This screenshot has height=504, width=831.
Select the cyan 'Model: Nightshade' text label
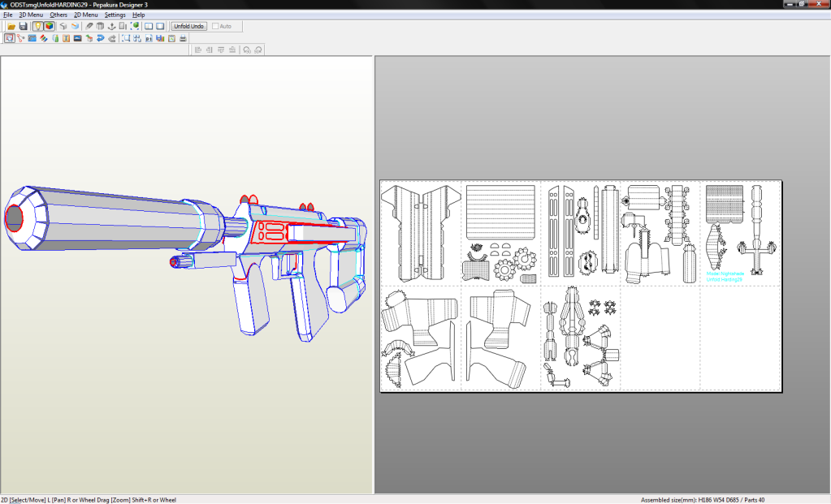(x=725, y=274)
